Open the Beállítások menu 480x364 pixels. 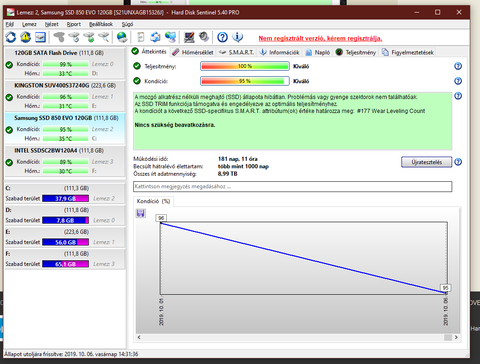101,24
